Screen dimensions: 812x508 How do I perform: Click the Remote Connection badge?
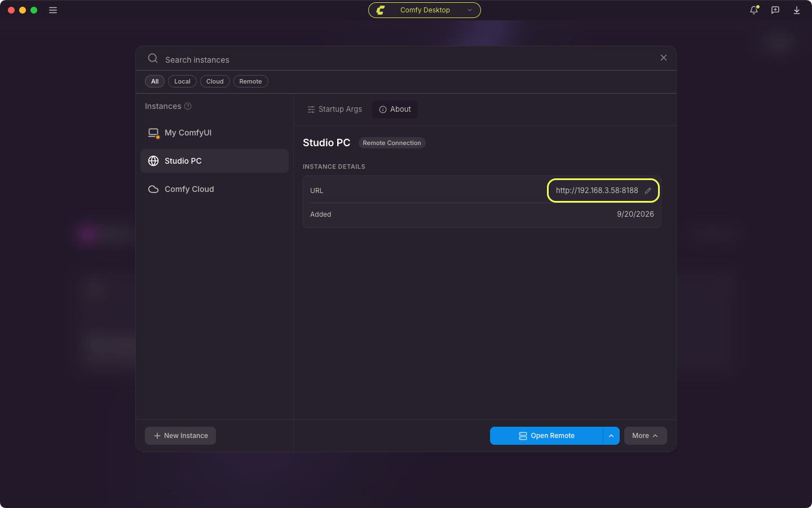click(392, 143)
